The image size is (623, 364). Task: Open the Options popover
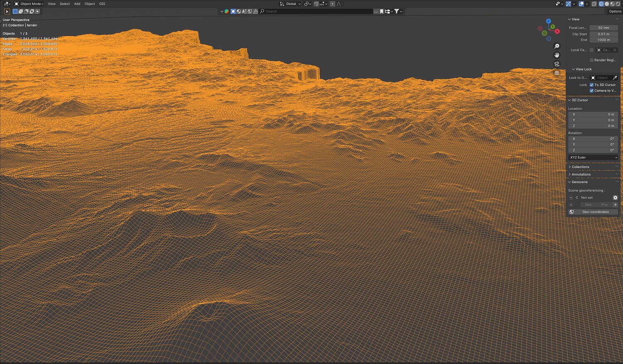615,11
